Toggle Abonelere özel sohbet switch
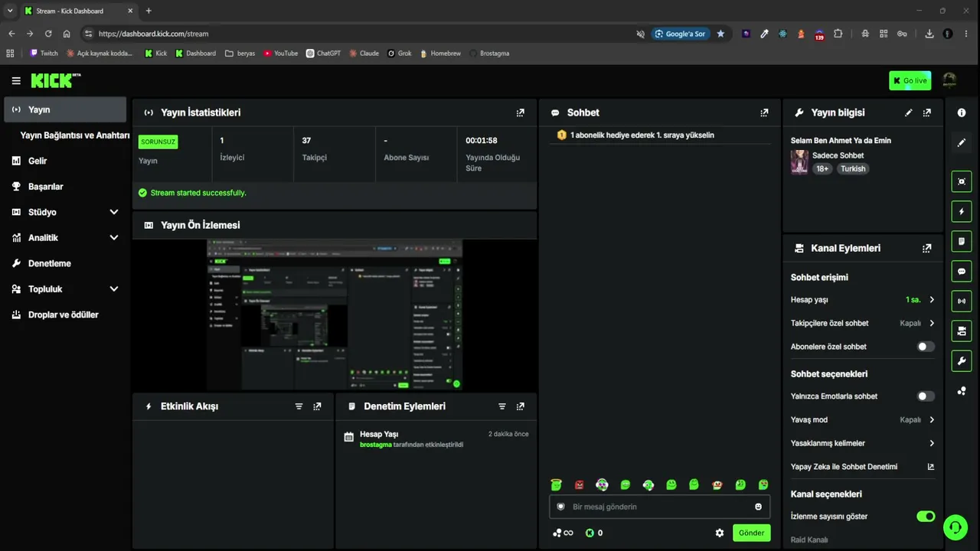This screenshot has width=980, height=551. [x=926, y=347]
